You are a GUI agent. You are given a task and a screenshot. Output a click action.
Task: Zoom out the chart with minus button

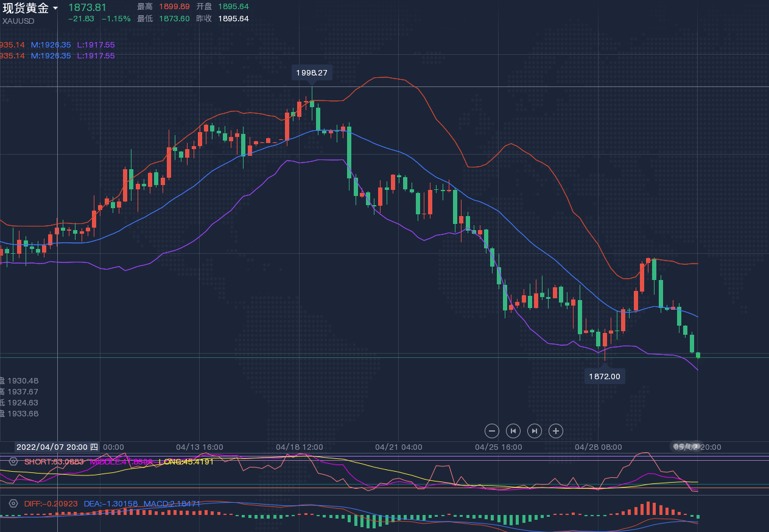pyautogui.click(x=492, y=431)
